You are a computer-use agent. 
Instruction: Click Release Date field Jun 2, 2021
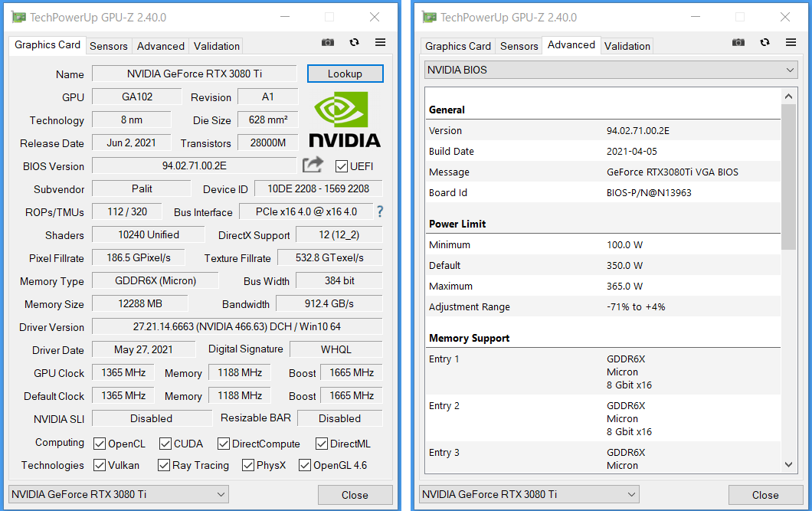coord(131,143)
